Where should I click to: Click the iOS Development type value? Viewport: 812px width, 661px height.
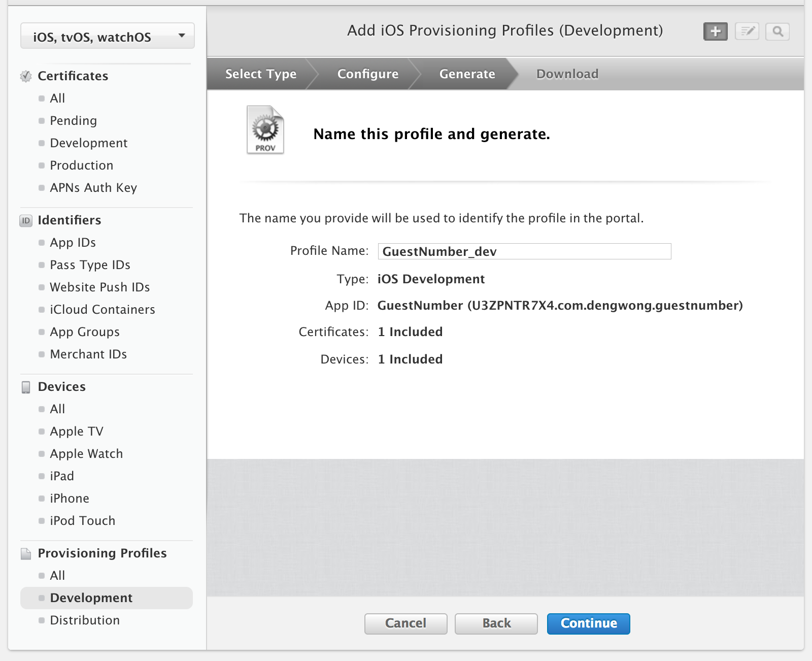coord(431,279)
